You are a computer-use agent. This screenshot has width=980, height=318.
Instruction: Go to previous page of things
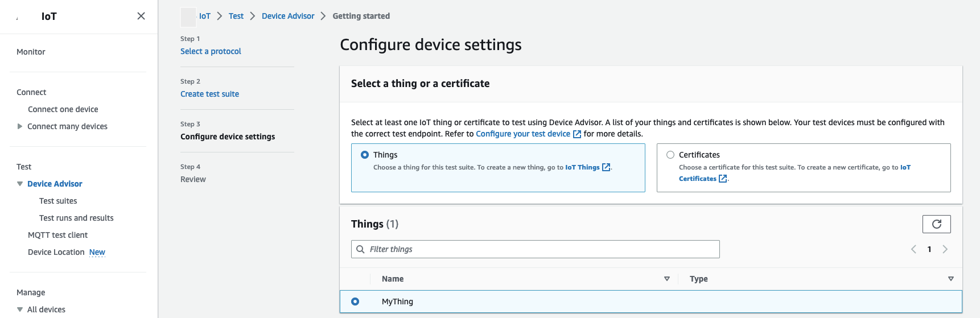[913, 249]
